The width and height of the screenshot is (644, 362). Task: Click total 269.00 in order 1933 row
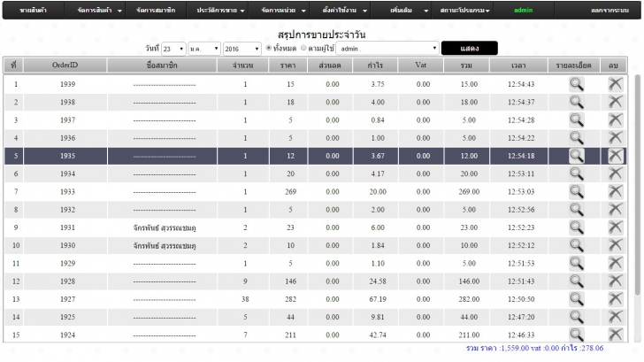click(469, 191)
